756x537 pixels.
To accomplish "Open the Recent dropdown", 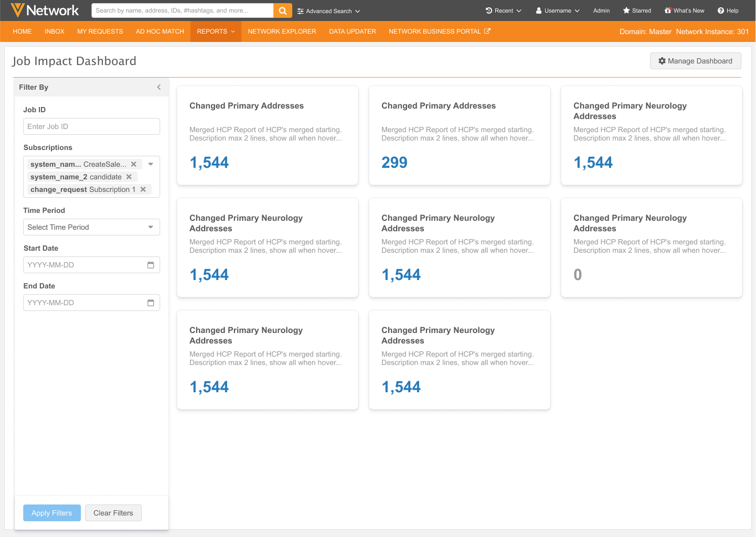I will coord(503,10).
